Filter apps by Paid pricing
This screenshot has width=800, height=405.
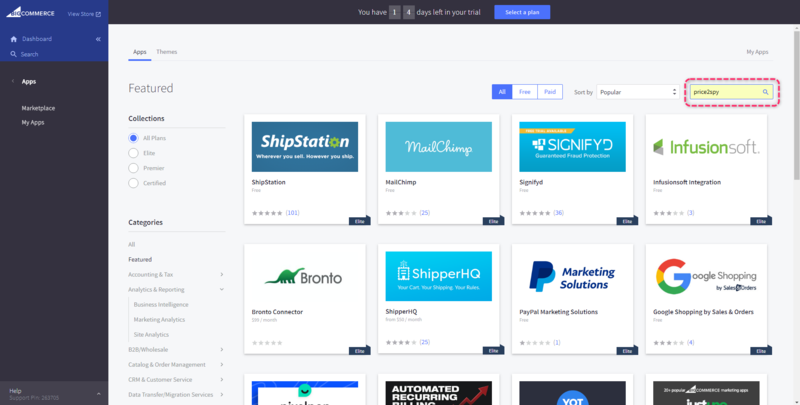tap(550, 92)
